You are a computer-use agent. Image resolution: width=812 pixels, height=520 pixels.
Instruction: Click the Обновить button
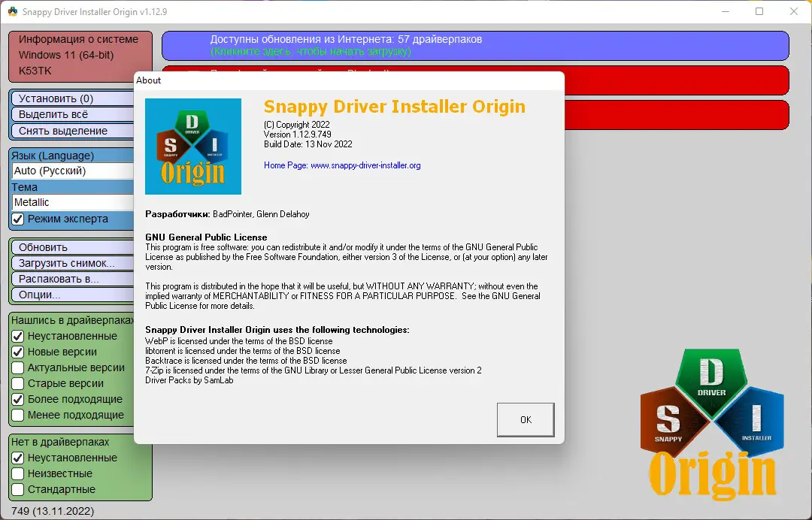pos(72,247)
